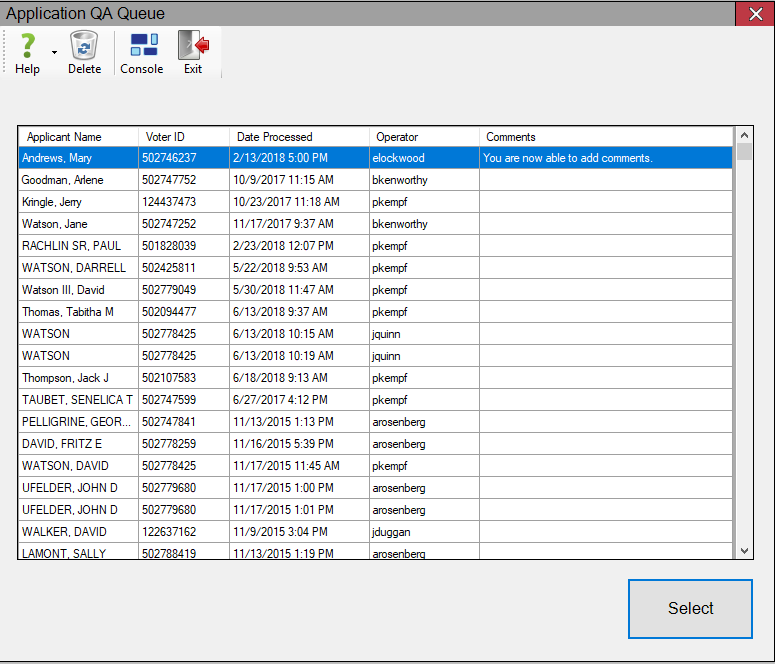Click date 11/17/2017 9:37 AM
775x664 pixels.
click(283, 224)
